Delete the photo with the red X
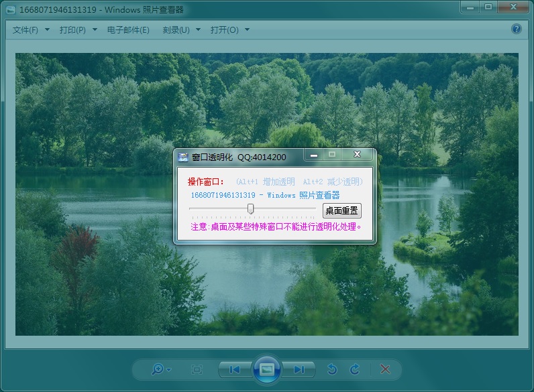 pyautogui.click(x=385, y=369)
